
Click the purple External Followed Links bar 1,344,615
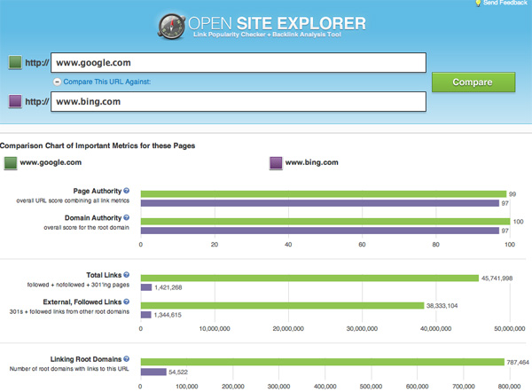click(146, 315)
